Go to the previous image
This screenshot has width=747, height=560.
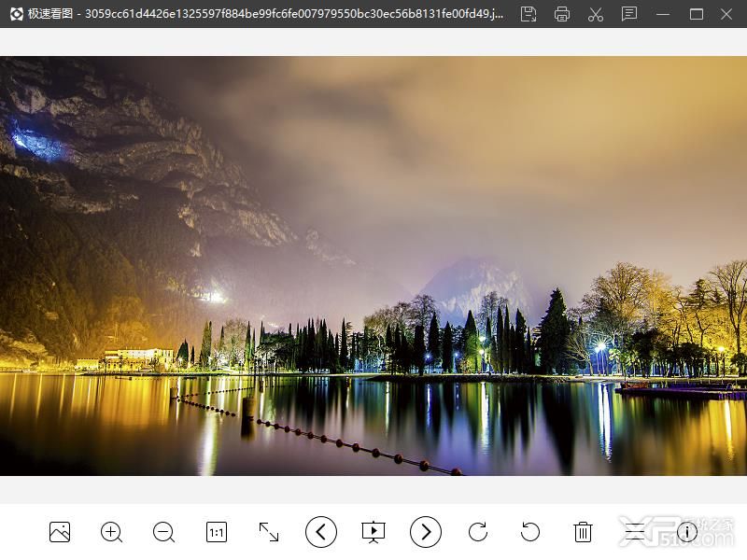(x=321, y=532)
